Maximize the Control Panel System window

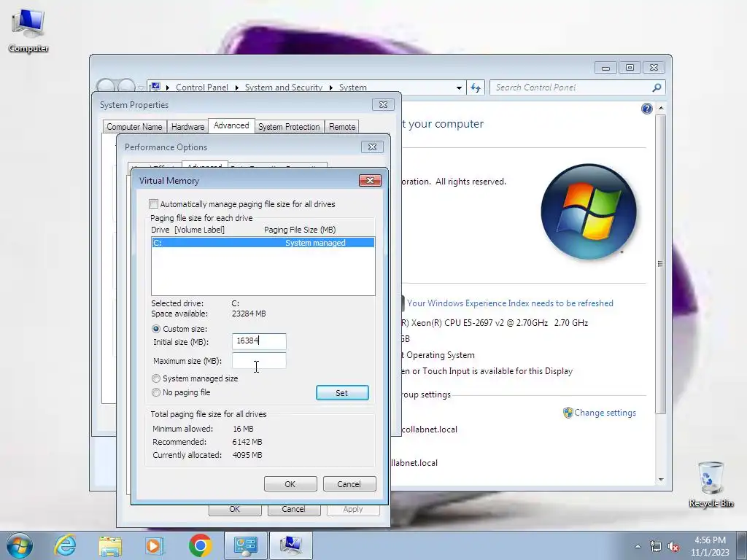point(630,68)
